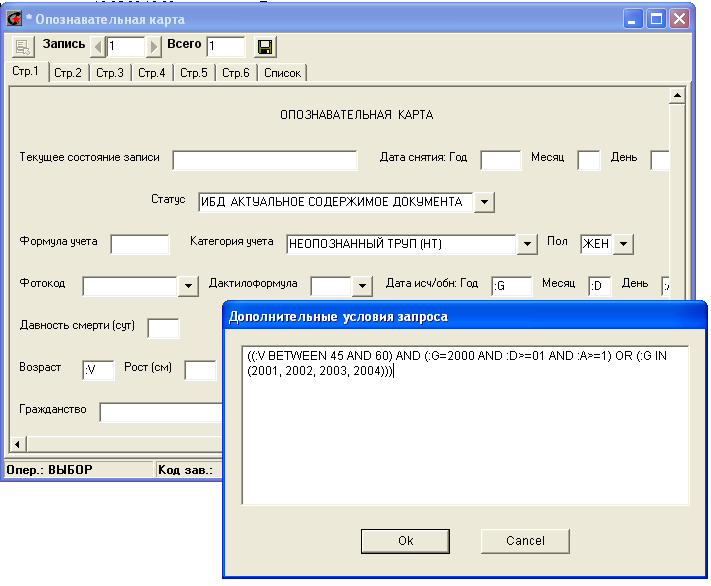This screenshot has width=711, height=586.
Task: Open the Список tab
Action: (282, 73)
